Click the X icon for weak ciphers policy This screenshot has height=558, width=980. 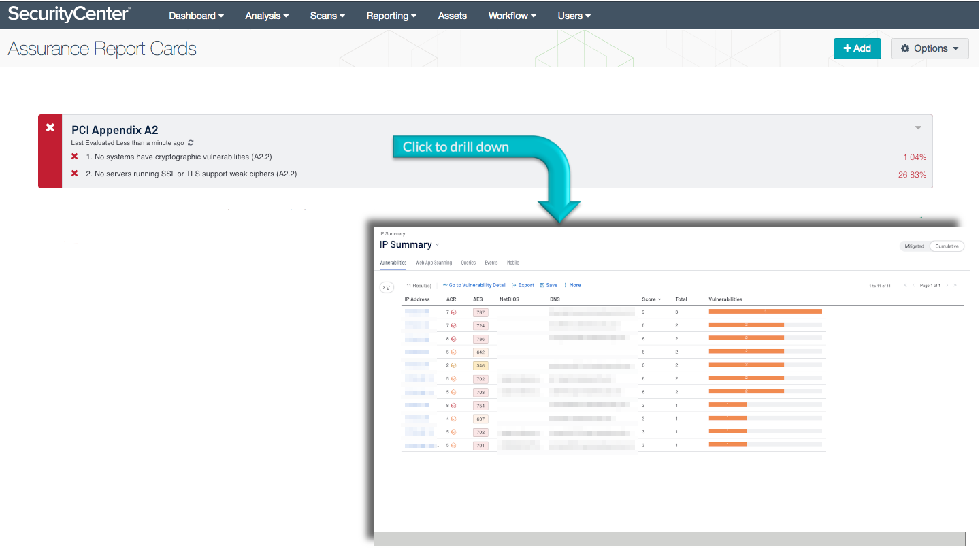(75, 174)
